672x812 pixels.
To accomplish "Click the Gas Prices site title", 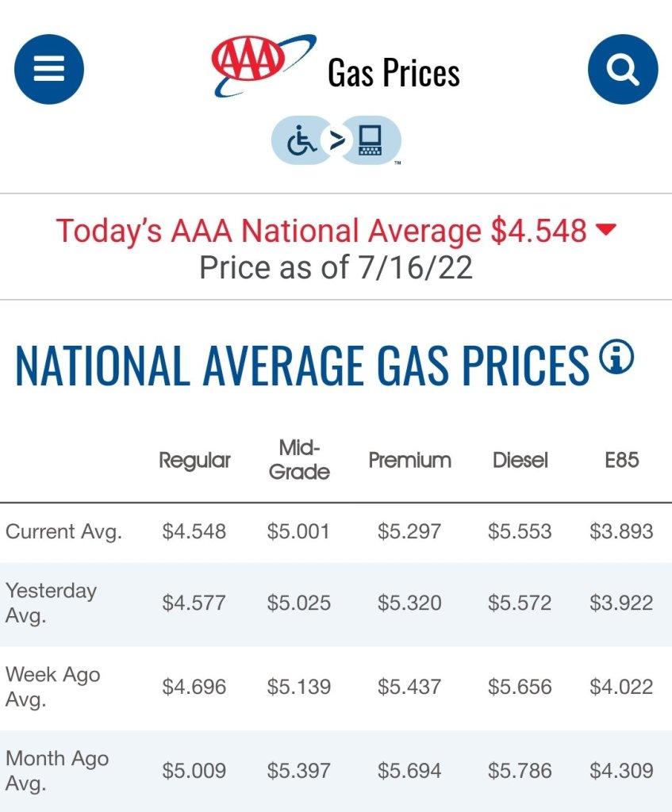I will (x=394, y=73).
